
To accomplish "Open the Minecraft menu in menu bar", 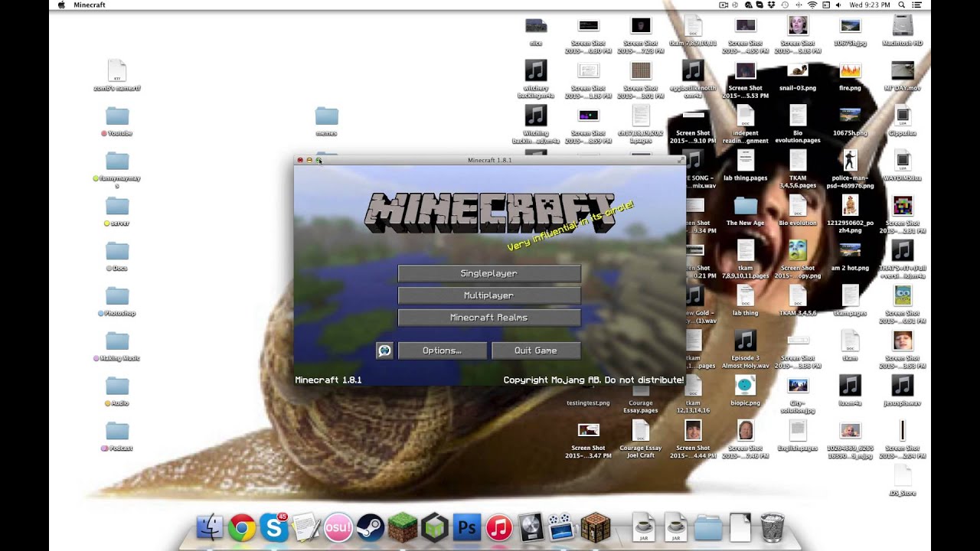I will (90, 5).
